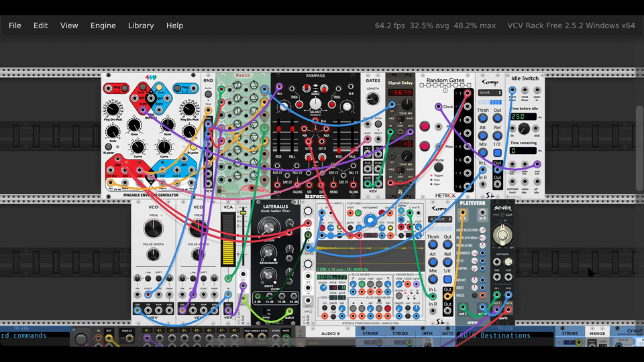
Task: Click the MERGE module label
Action: click(x=597, y=334)
